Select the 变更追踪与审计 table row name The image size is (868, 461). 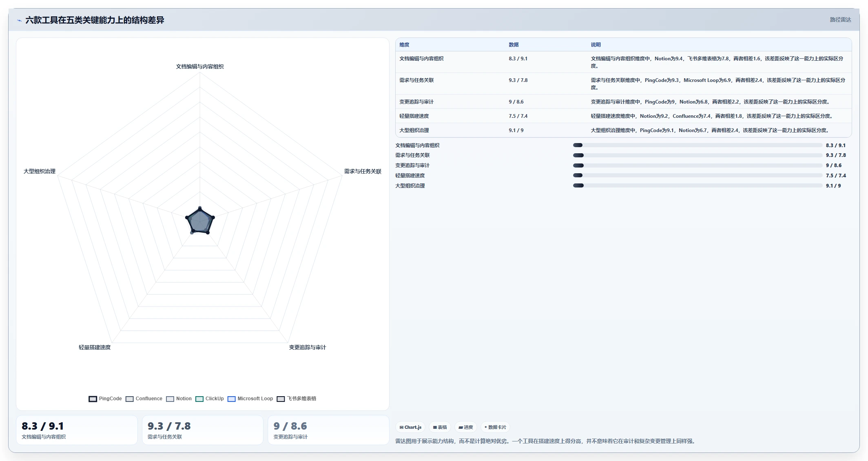[x=416, y=102]
